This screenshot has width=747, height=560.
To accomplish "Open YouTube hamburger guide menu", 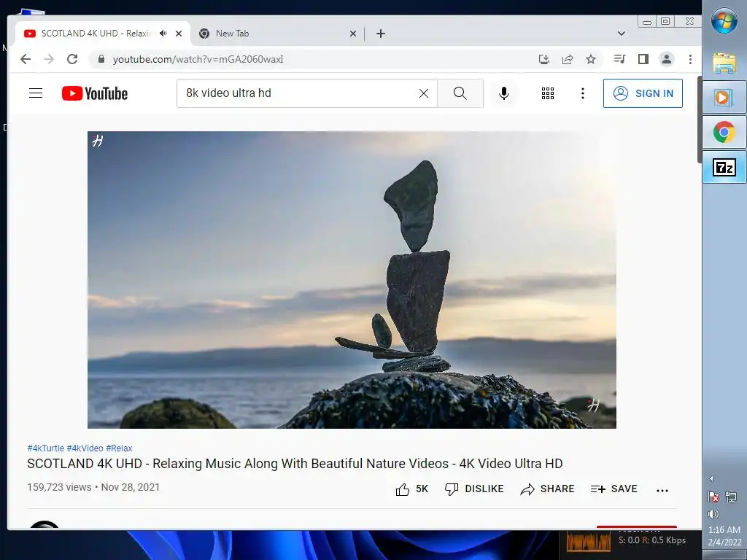I will [36, 93].
